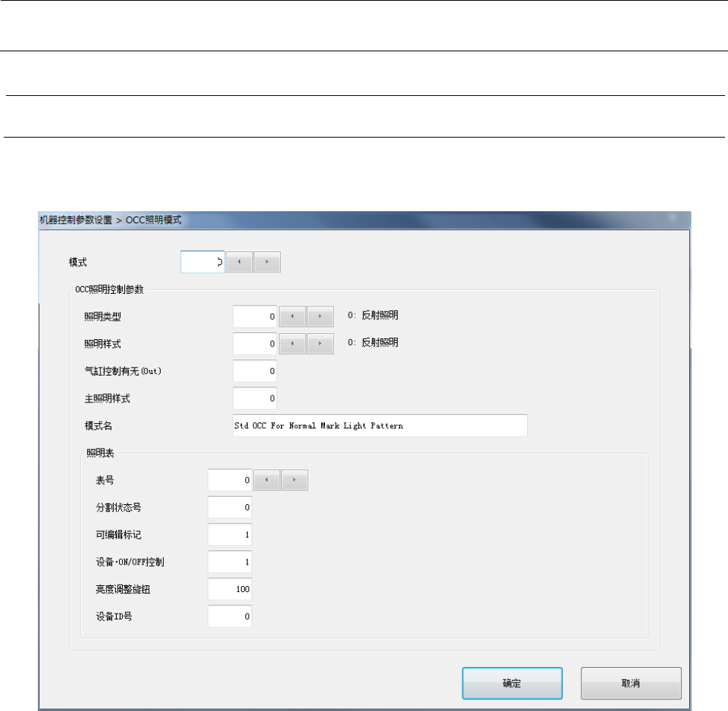Click the 模式 value input field

click(202, 262)
